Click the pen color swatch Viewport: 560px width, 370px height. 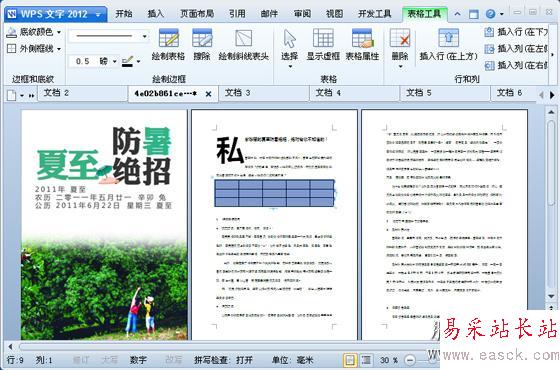pyautogui.click(x=128, y=61)
